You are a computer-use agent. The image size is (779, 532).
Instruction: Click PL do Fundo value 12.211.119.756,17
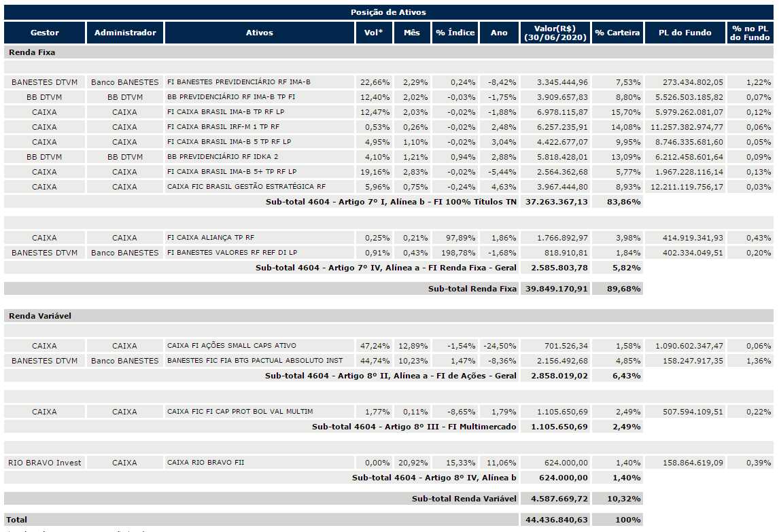click(x=687, y=187)
